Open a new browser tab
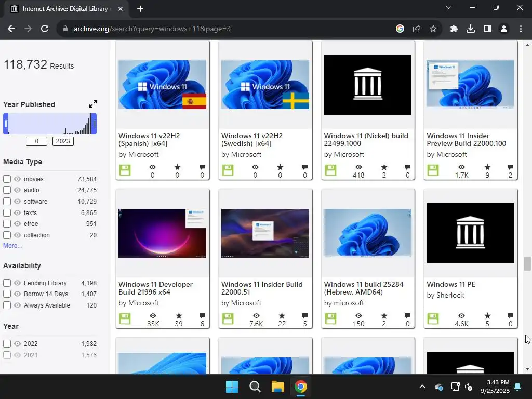The width and height of the screenshot is (532, 399). 140,9
